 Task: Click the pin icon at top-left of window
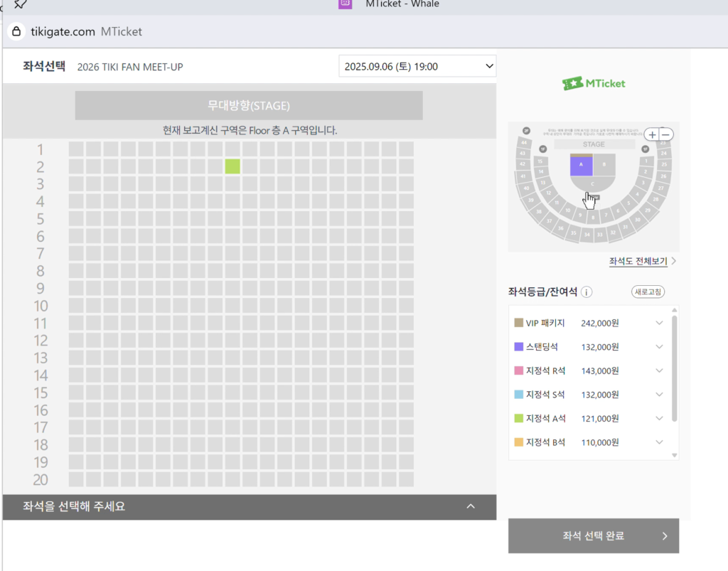click(x=20, y=4)
